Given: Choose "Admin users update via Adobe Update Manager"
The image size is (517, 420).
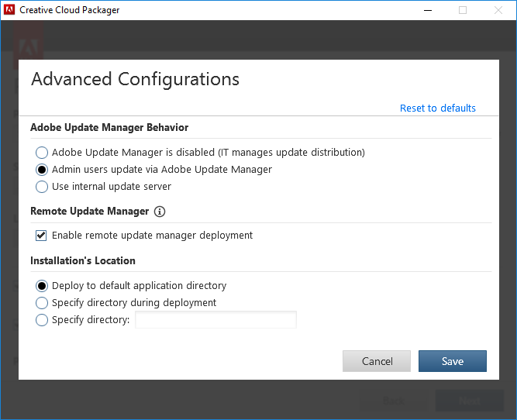Looking at the screenshot, I should pyautogui.click(x=42, y=170).
